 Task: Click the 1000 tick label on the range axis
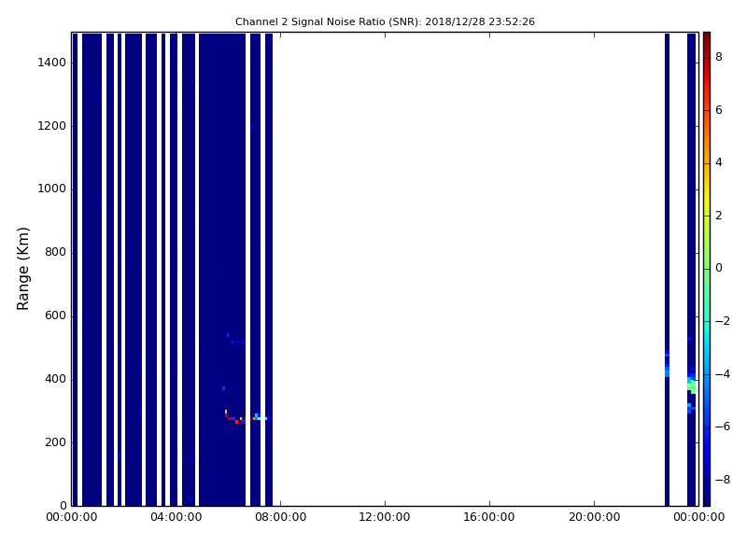[x=52, y=189]
